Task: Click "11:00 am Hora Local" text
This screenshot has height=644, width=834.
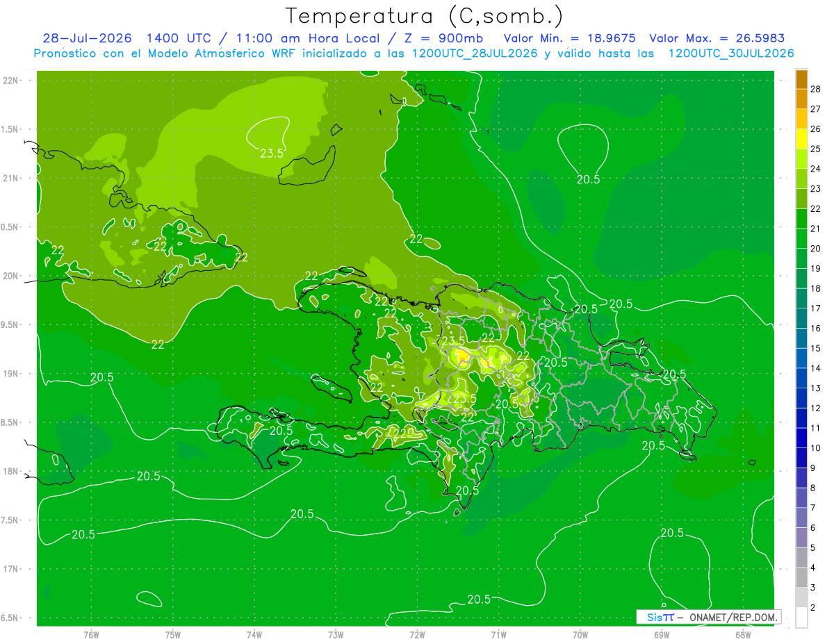Action: click(309, 38)
